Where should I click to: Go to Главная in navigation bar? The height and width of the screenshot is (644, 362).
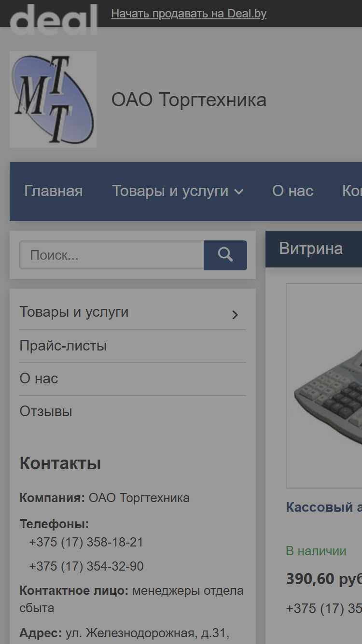click(x=54, y=191)
